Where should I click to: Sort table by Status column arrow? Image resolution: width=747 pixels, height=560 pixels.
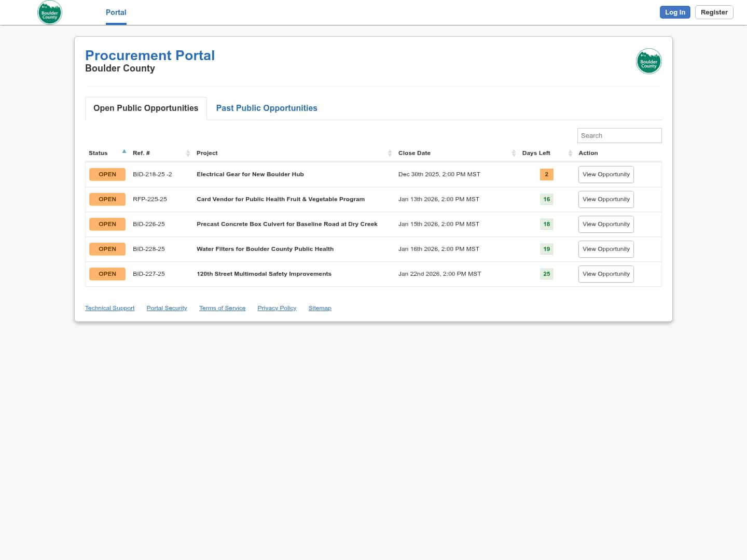124,152
